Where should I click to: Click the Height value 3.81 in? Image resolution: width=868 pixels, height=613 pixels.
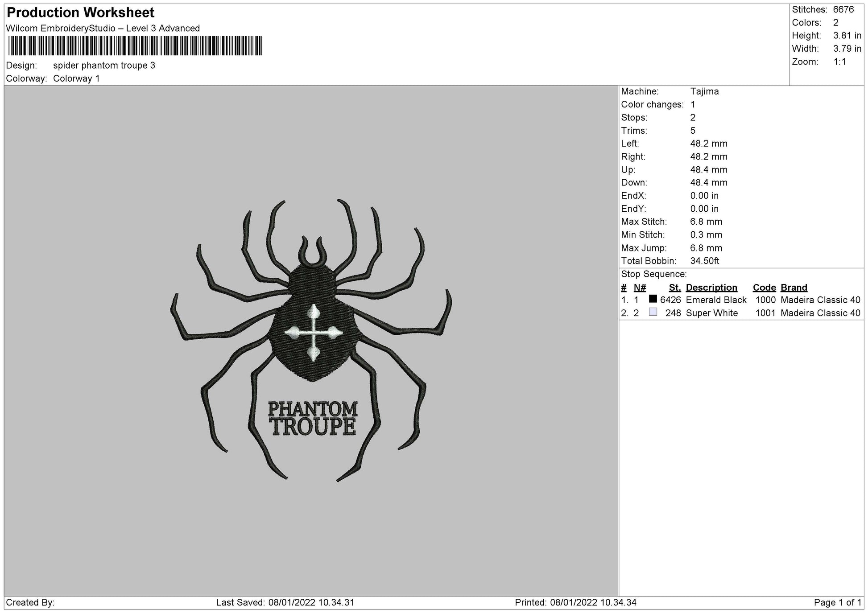pos(847,36)
